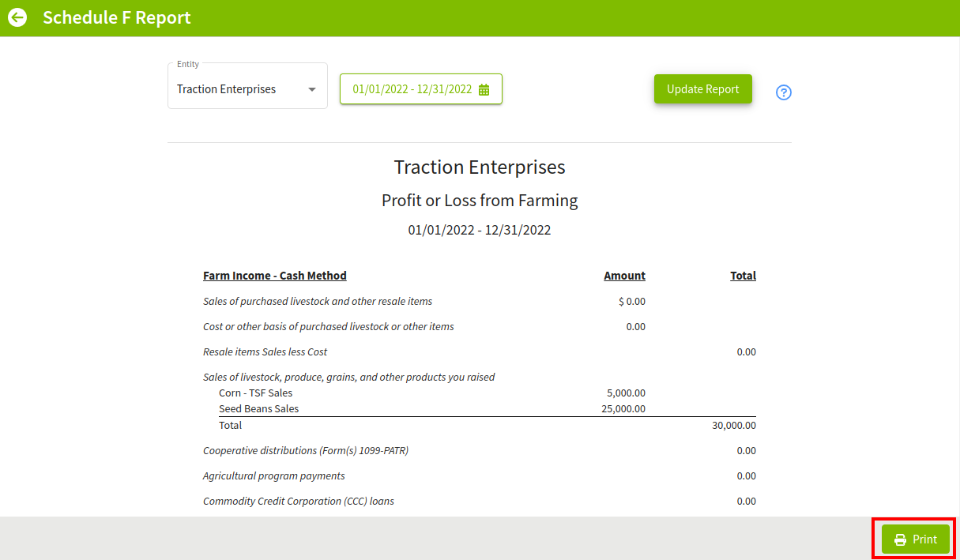Click the Profit or Loss from Farming heading

(x=480, y=201)
